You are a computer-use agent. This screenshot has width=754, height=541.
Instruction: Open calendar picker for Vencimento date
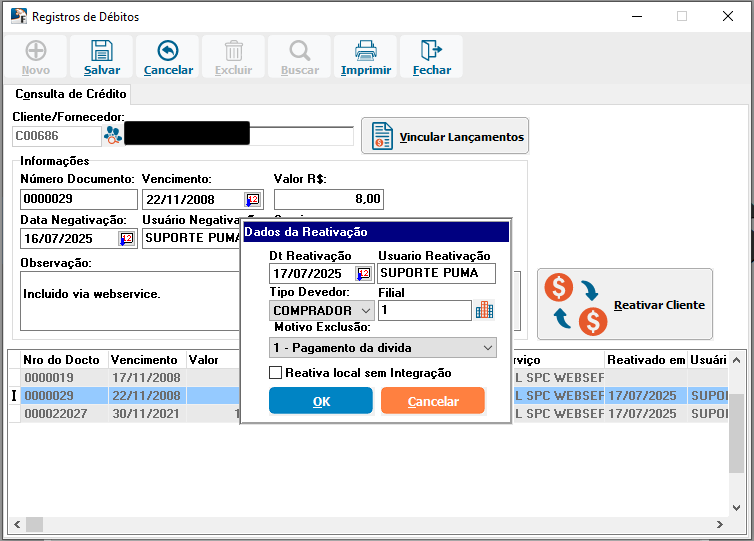click(252, 199)
